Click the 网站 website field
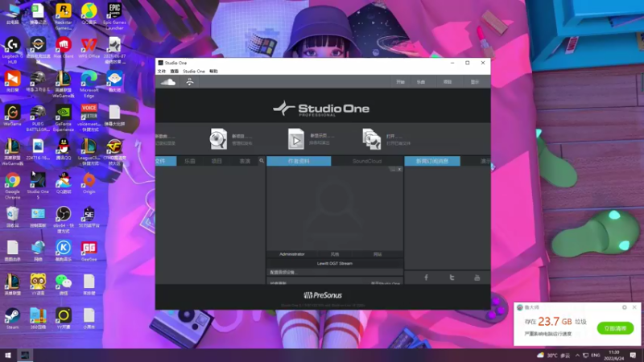Image resolution: width=644 pixels, height=362 pixels. pyautogui.click(x=378, y=254)
